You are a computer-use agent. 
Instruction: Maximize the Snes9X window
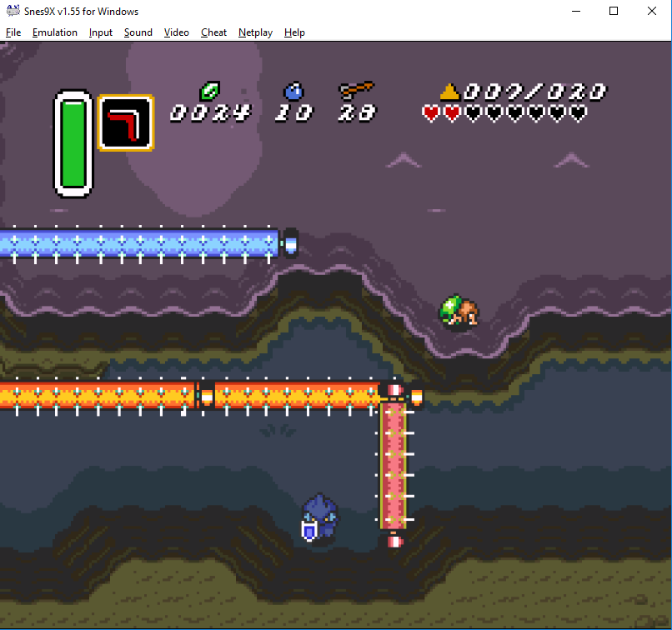pos(614,12)
